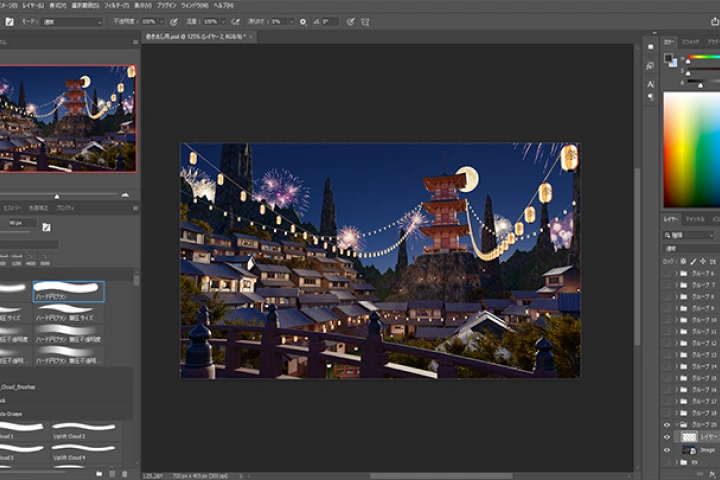Show the グループ 7 layer group

[667, 285]
